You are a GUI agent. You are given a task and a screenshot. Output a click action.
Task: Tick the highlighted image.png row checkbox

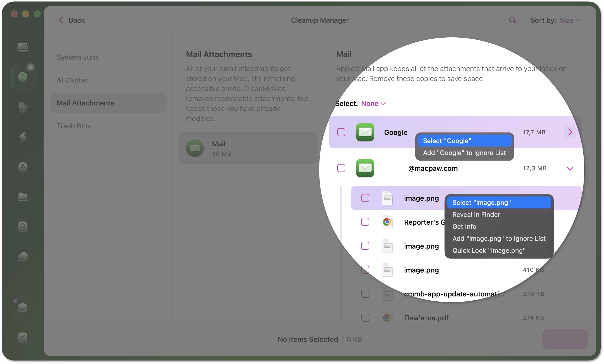(365, 198)
